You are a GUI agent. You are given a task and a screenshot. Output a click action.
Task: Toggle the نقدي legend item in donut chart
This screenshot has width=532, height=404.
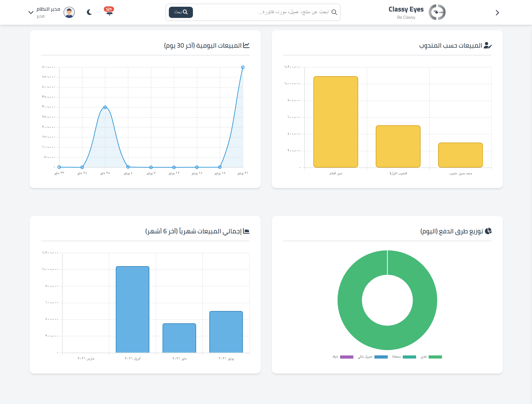pyautogui.click(x=431, y=357)
